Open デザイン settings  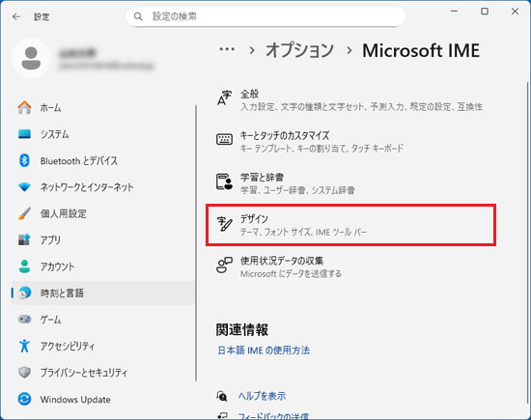pyautogui.click(x=350, y=225)
